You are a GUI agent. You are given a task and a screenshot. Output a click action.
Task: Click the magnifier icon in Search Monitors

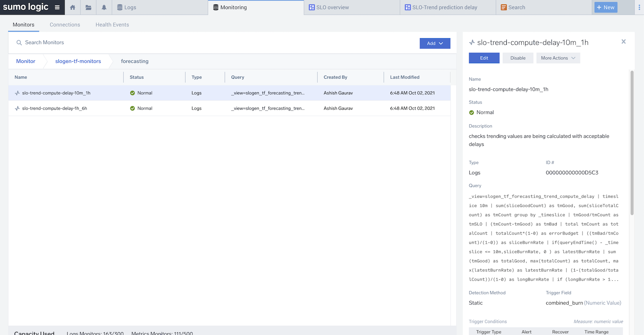[19, 43]
